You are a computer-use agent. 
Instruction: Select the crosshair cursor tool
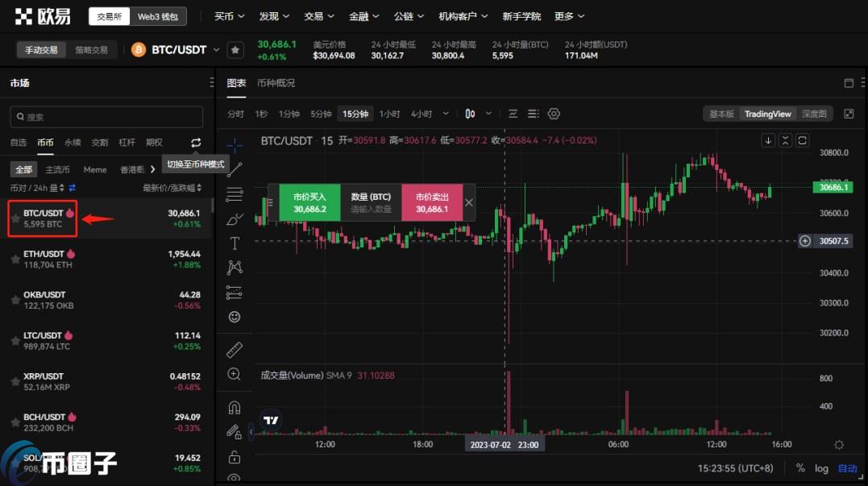point(235,146)
